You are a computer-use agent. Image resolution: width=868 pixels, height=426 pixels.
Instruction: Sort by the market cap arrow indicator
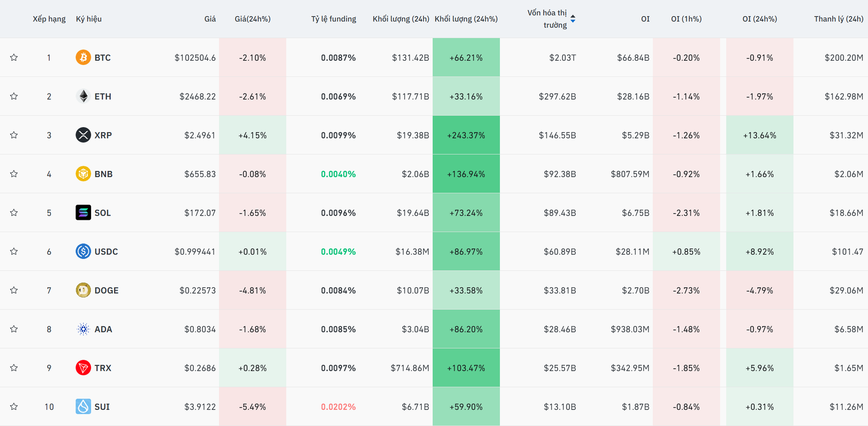tap(573, 19)
